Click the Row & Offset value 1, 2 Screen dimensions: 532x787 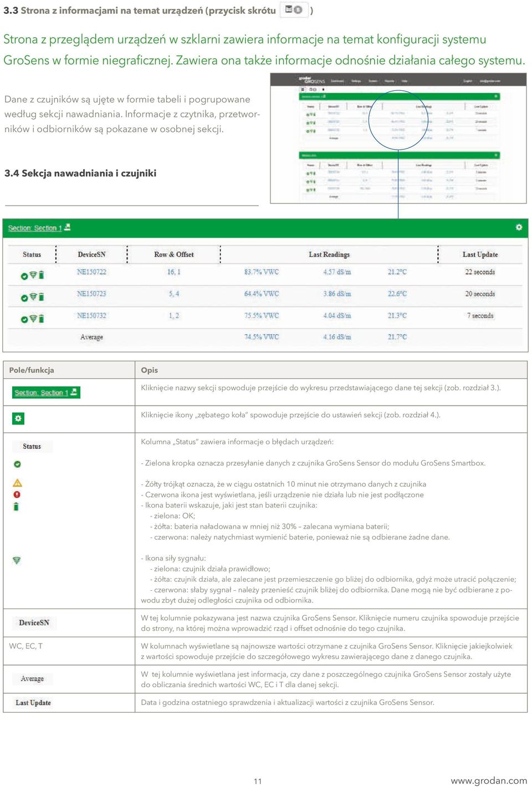[x=174, y=315]
